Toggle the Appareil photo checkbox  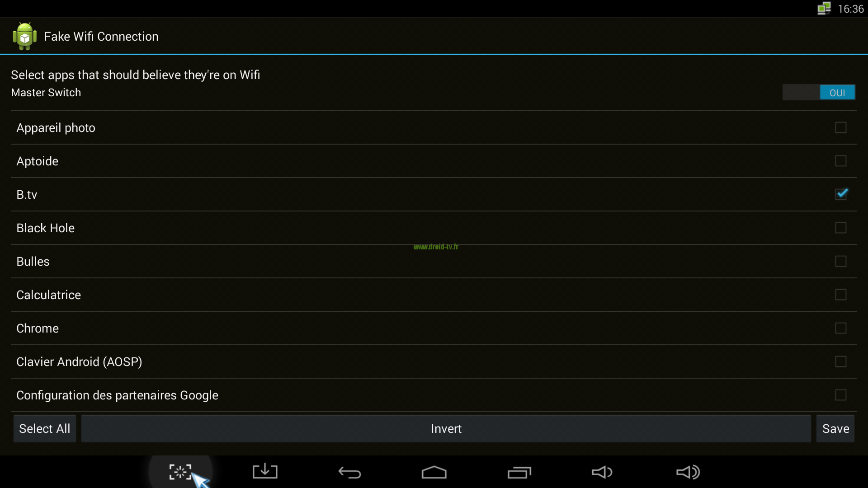coord(841,127)
